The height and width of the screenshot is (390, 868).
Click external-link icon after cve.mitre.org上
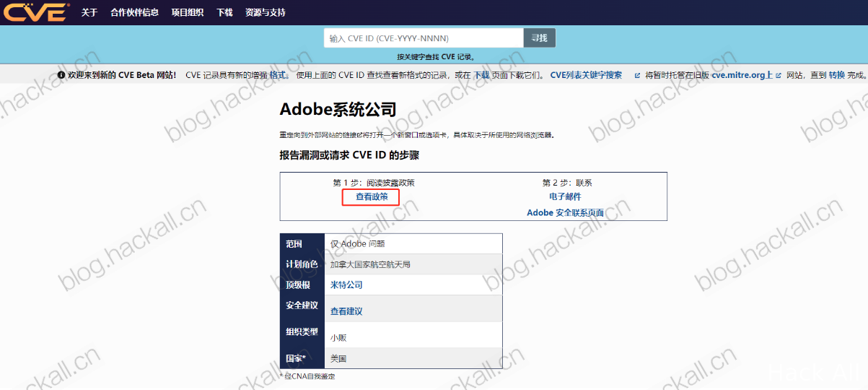(778, 75)
